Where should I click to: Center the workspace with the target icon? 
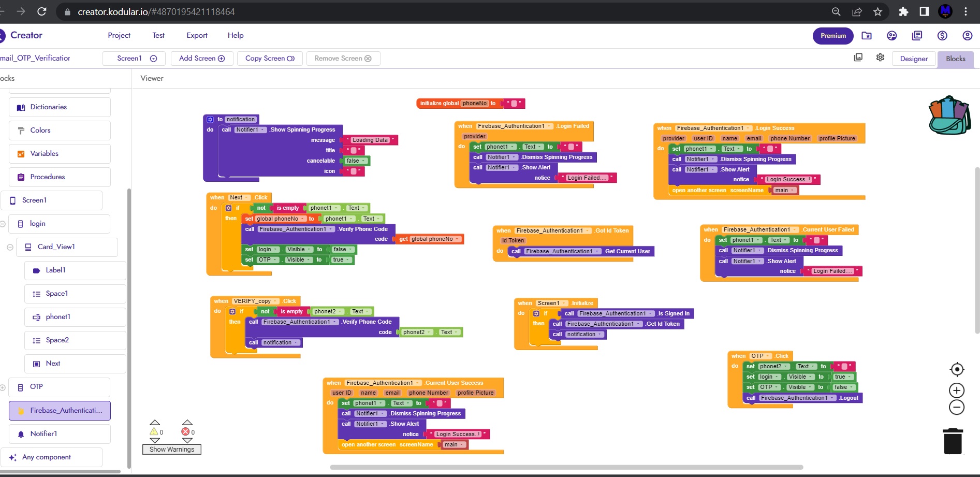point(957,369)
